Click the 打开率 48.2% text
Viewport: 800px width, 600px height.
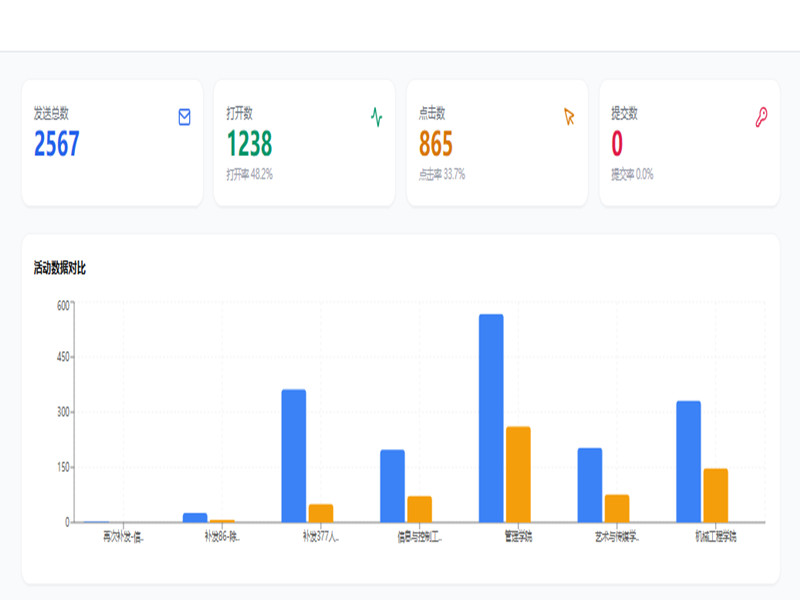[x=249, y=174]
